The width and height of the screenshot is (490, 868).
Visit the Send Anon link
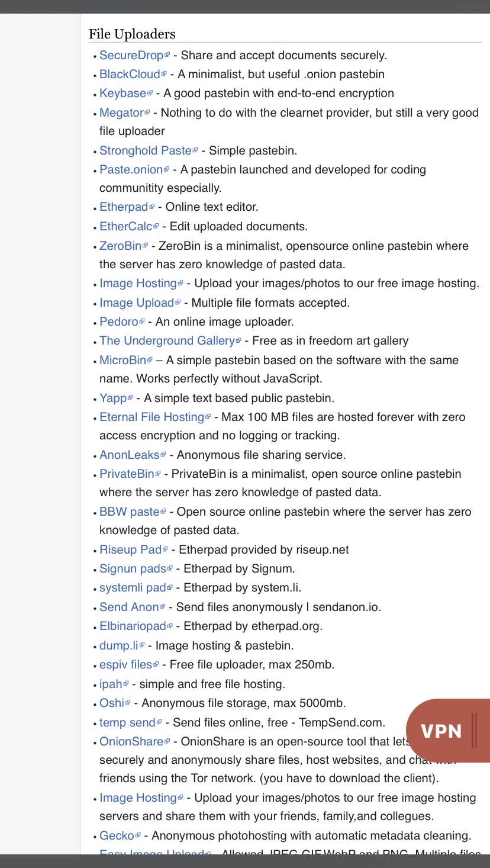(x=129, y=607)
